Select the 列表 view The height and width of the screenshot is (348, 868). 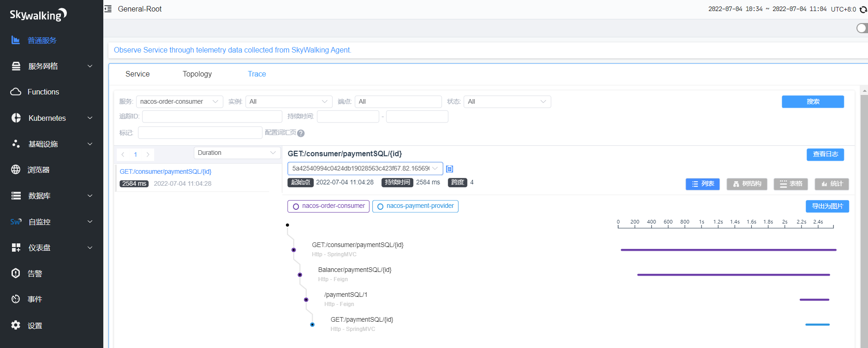tap(702, 184)
